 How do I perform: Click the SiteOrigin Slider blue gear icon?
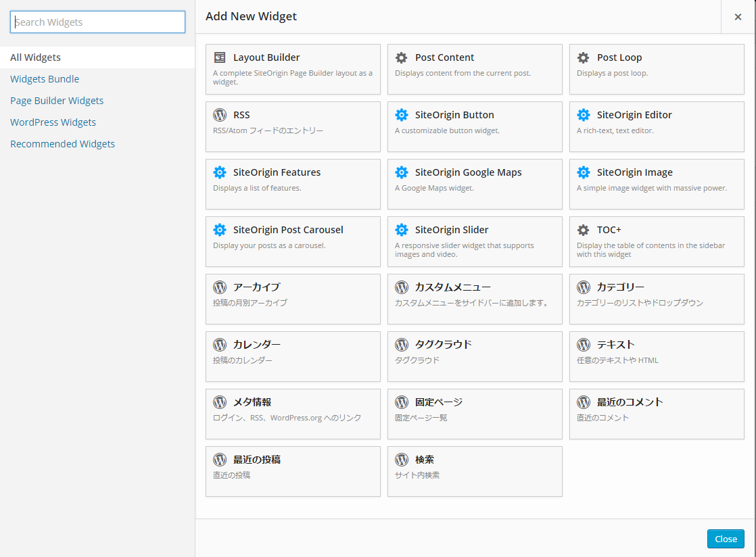(402, 230)
